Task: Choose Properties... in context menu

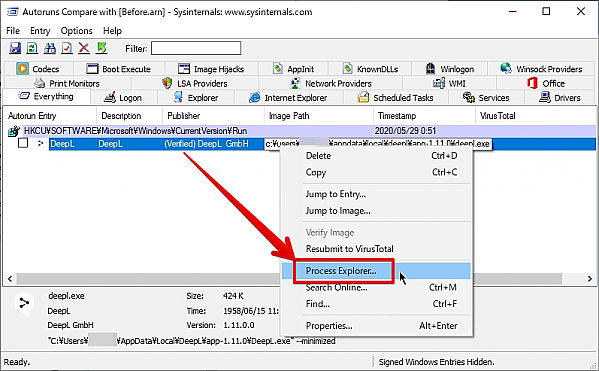Action: [x=376, y=326]
